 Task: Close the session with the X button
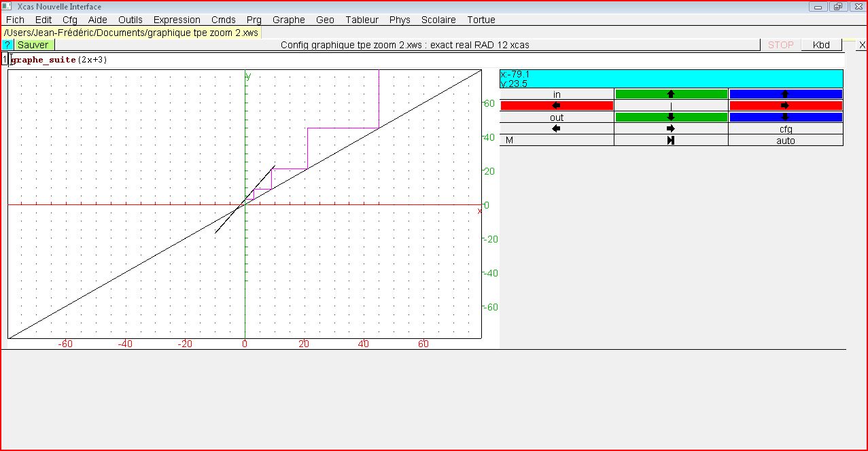pyautogui.click(x=862, y=45)
